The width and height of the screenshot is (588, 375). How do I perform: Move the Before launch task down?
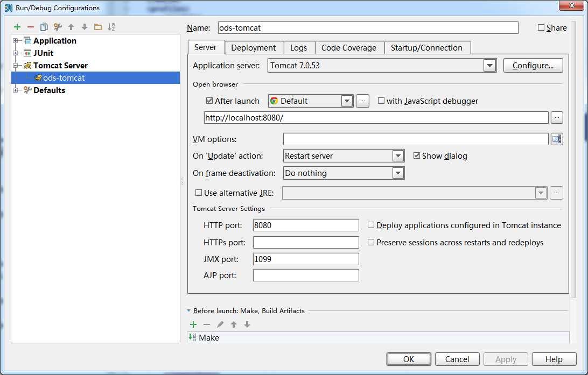(x=247, y=324)
